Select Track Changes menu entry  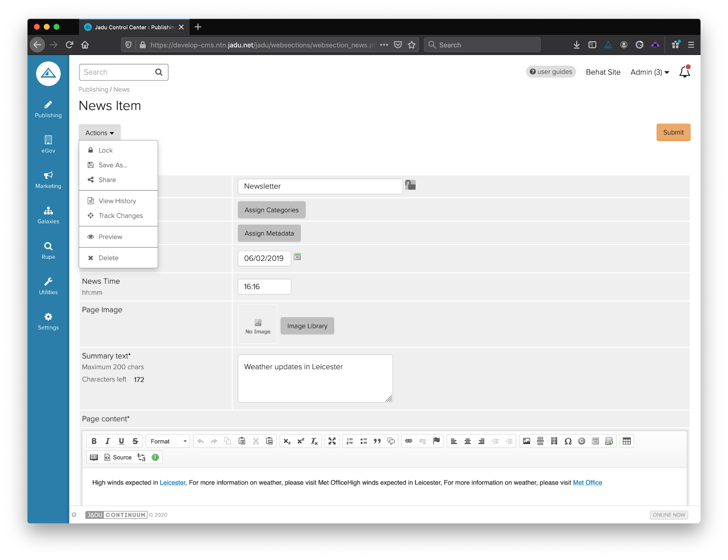click(121, 216)
